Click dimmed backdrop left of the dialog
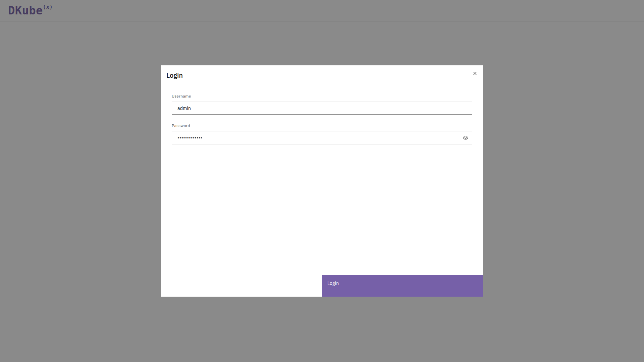Screen dimensions: 644x362 coord(80,181)
